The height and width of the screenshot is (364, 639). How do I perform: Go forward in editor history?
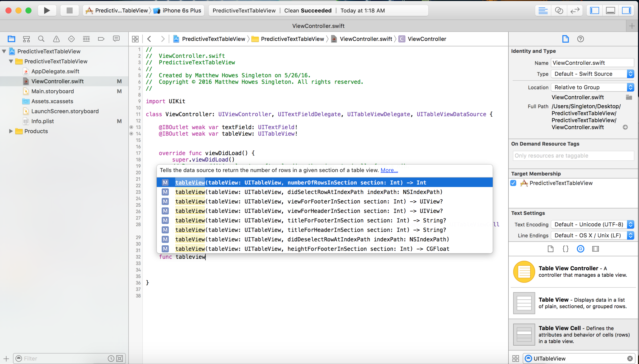[x=163, y=39]
